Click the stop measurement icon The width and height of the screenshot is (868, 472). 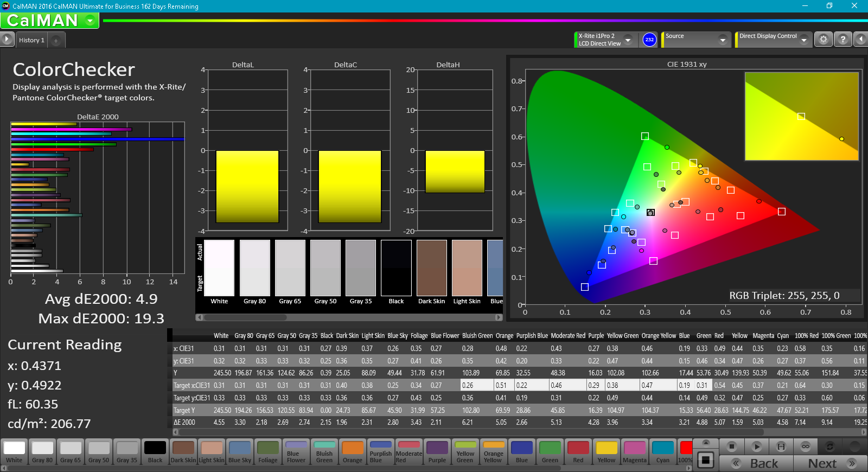coord(731,447)
